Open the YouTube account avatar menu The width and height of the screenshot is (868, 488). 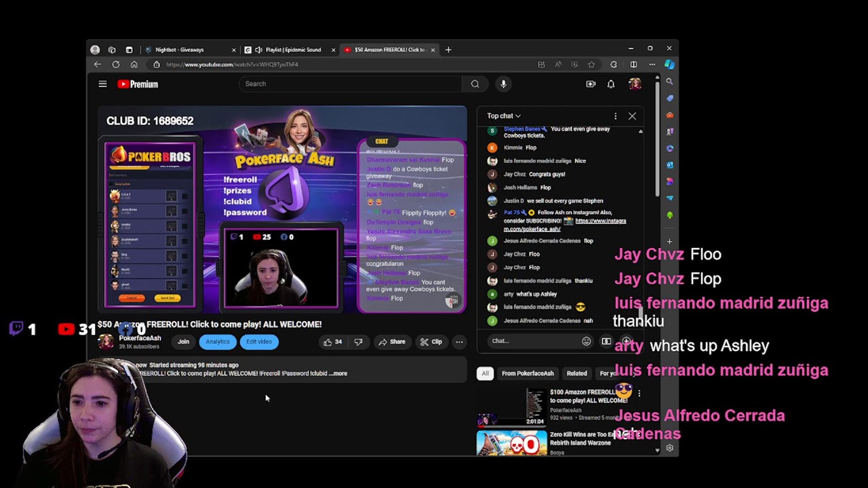635,84
